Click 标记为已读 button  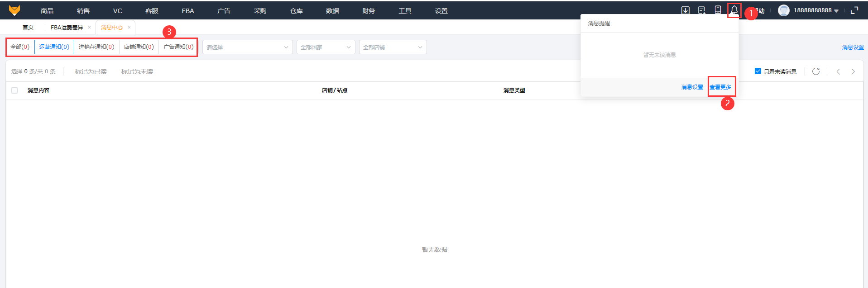pyautogui.click(x=91, y=71)
